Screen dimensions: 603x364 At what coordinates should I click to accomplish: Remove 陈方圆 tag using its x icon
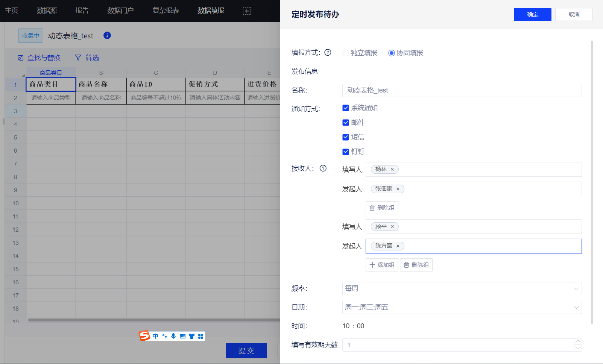pyautogui.click(x=398, y=246)
